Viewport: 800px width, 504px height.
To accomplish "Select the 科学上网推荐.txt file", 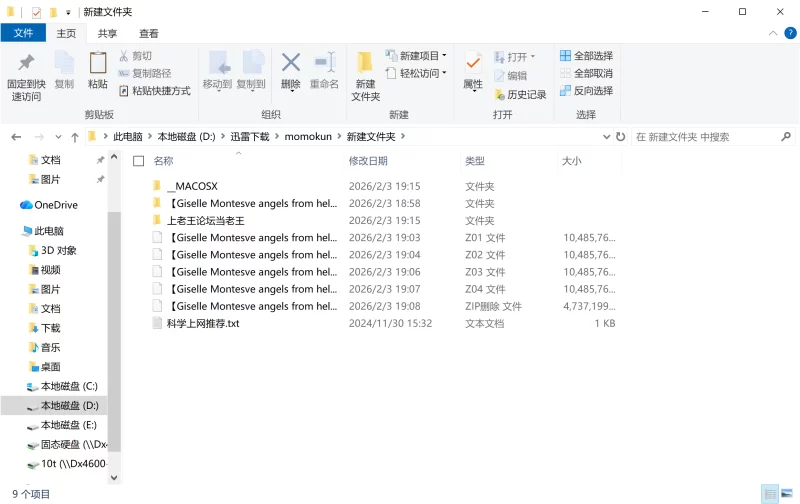I will 196,323.
